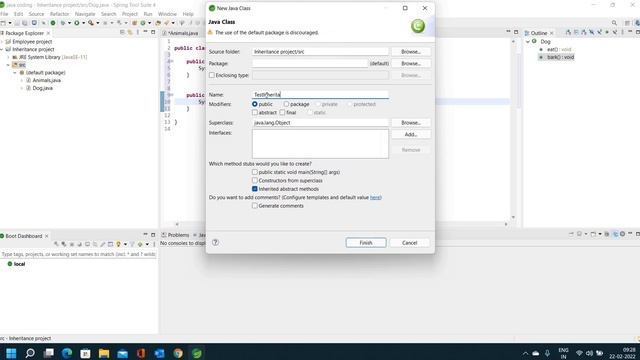Click the Microsoft Office icon on the taskbar
Image resolution: width=640 pixels, height=360 pixels.
click(141, 353)
